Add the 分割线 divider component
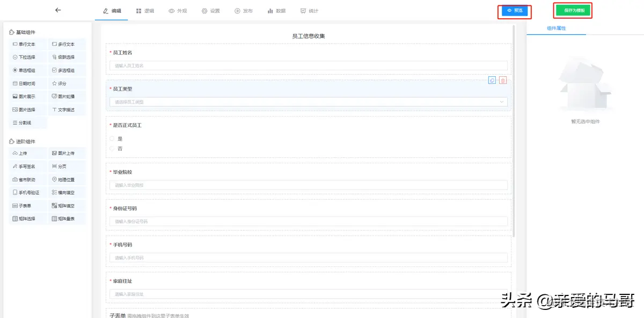The height and width of the screenshot is (318, 644). click(x=28, y=123)
